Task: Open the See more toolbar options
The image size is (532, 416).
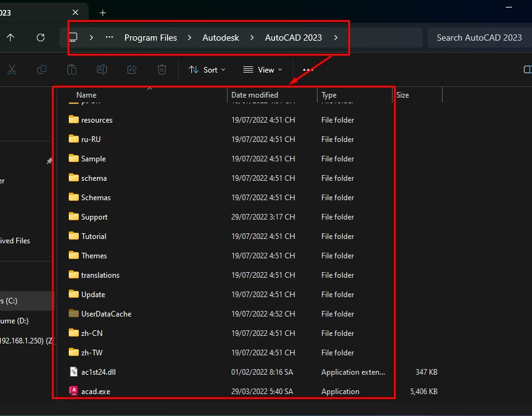Action: click(x=308, y=70)
